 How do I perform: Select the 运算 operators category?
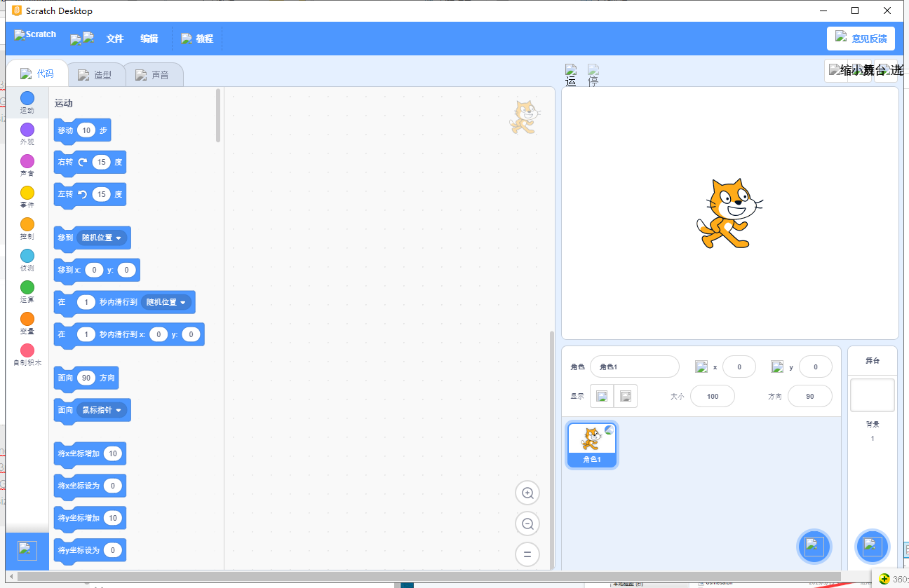click(27, 292)
